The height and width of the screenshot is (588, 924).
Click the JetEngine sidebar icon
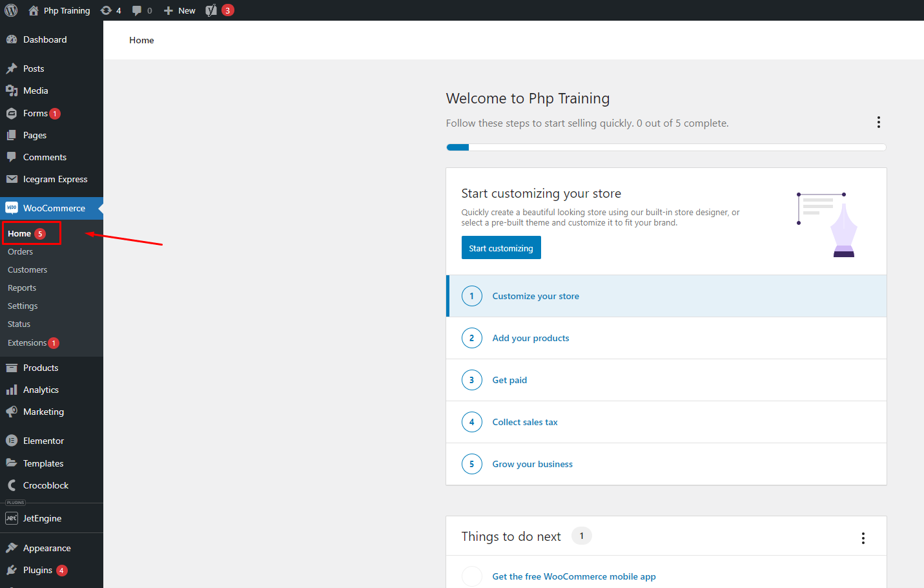click(x=12, y=518)
